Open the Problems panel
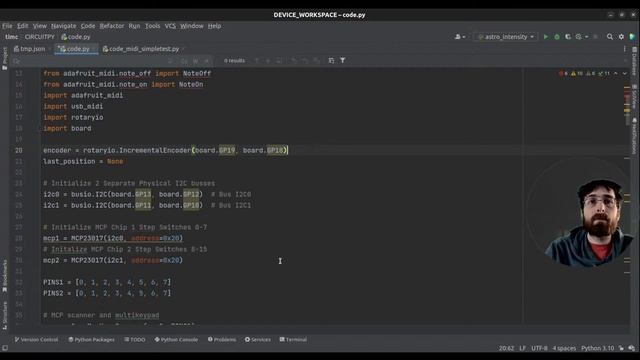The height and width of the screenshot is (360, 640). [x=222, y=340]
